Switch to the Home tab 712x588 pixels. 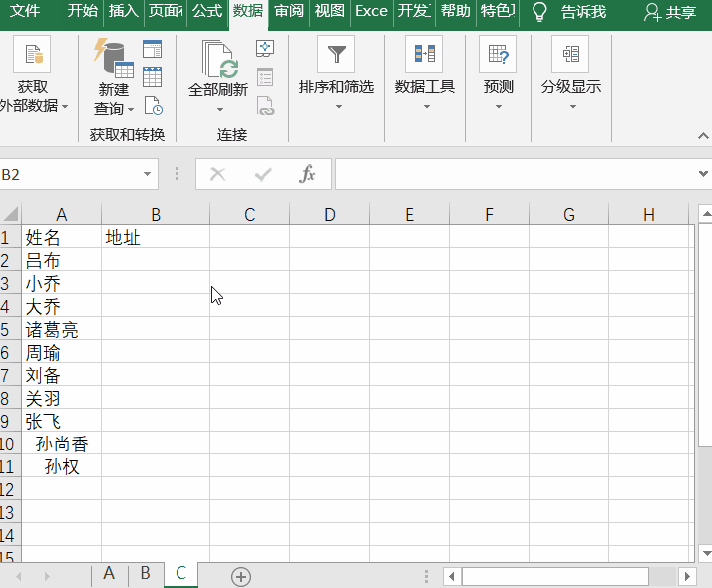[x=82, y=10]
